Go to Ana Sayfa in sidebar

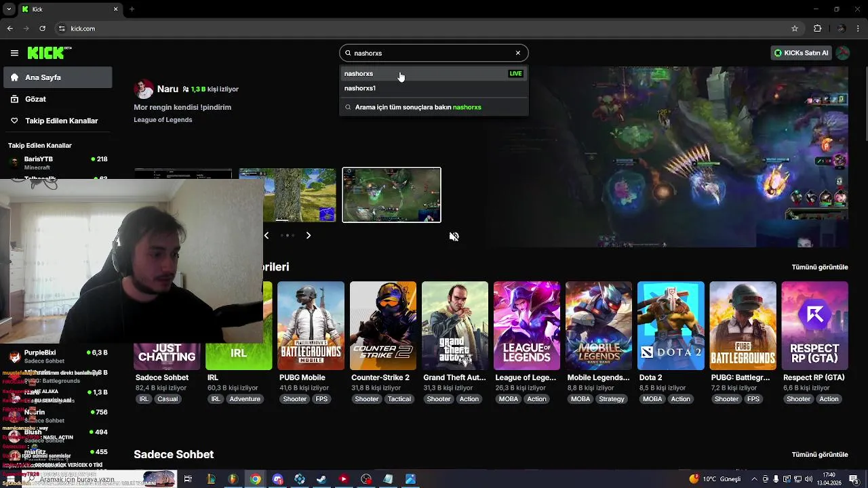coord(58,77)
